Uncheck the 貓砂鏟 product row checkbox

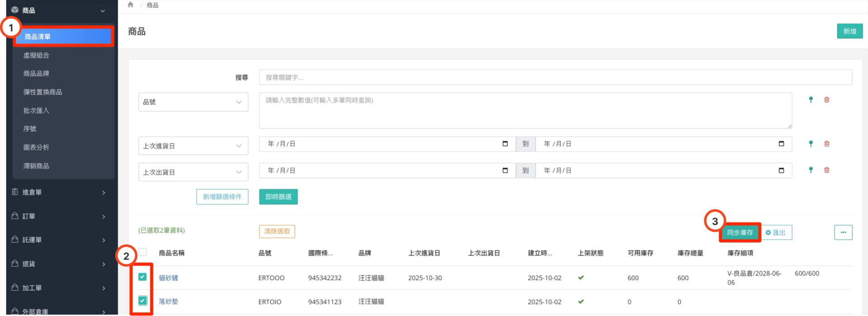click(x=142, y=277)
